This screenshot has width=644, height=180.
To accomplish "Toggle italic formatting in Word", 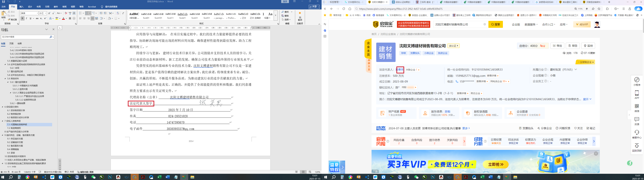I will [26, 18].
